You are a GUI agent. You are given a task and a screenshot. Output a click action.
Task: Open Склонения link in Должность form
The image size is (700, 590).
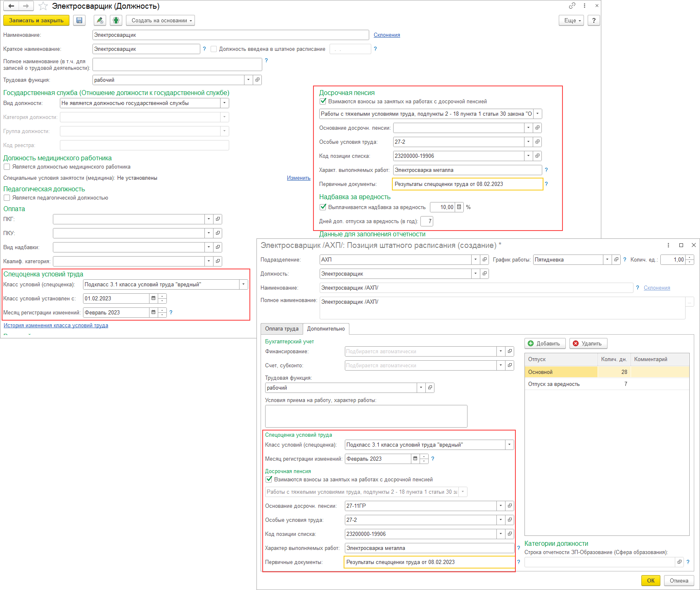(x=387, y=35)
